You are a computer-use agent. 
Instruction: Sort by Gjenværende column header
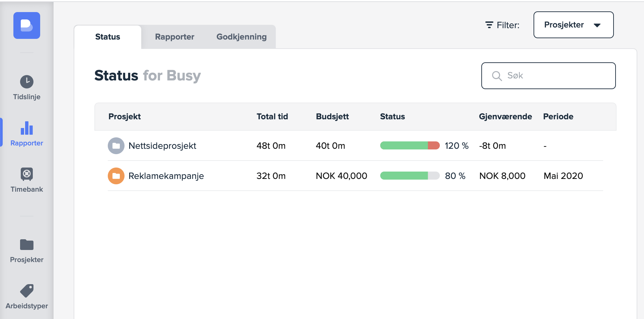click(505, 117)
